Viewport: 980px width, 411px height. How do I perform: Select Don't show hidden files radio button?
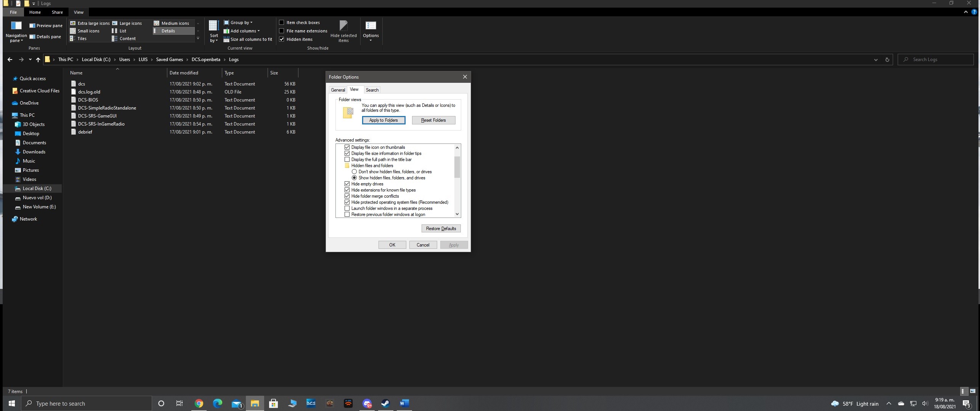(354, 172)
